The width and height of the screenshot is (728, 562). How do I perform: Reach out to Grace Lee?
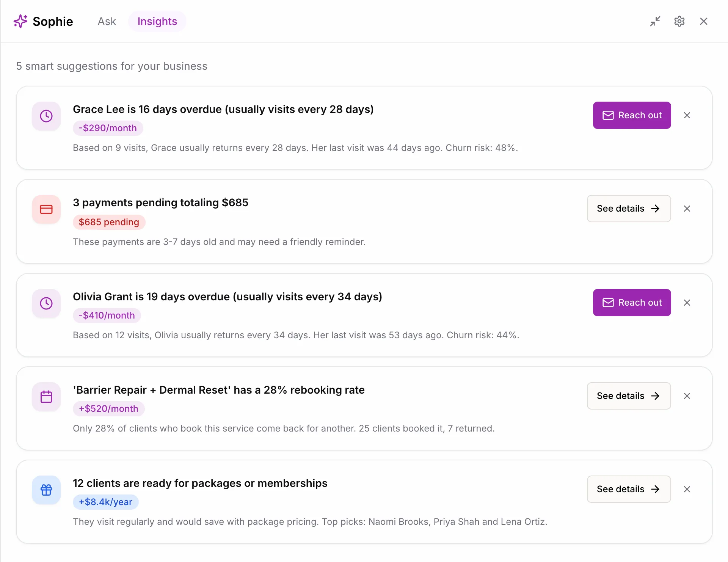click(x=632, y=115)
